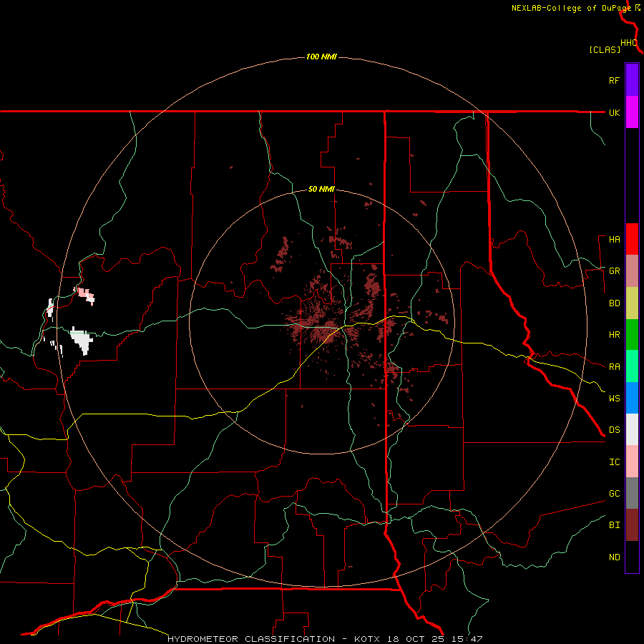Click the UK legend label
The width and height of the screenshot is (644, 644).
point(614,112)
